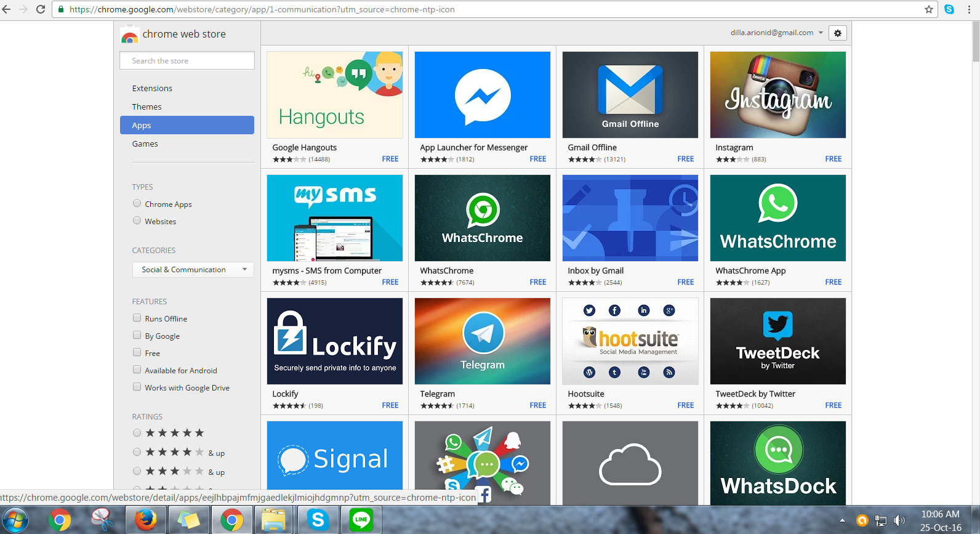Click the page vertical scrollbar thumb
The image size is (980, 534).
click(976, 41)
